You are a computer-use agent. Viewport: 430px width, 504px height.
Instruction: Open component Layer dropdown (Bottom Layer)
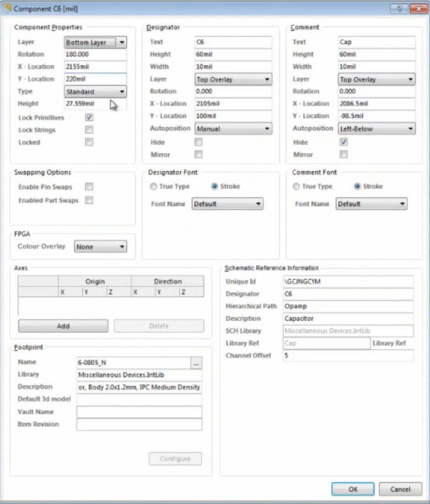tap(95, 42)
